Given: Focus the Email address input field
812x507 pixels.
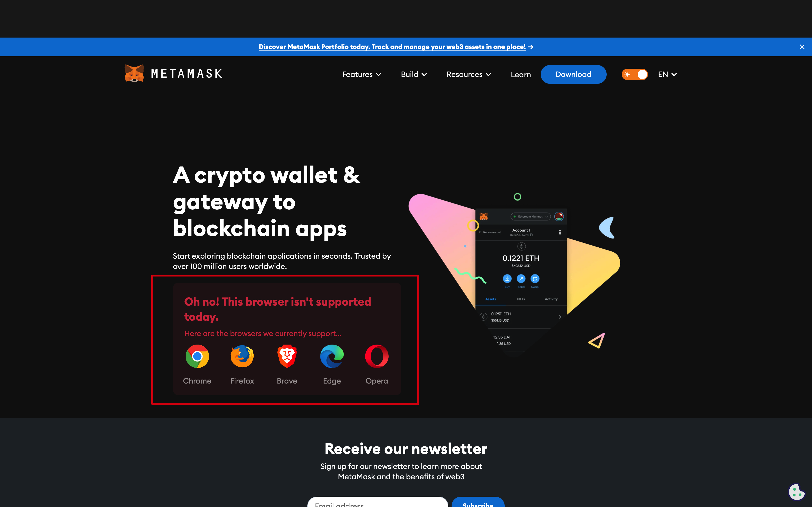Looking at the screenshot, I should point(378,502).
